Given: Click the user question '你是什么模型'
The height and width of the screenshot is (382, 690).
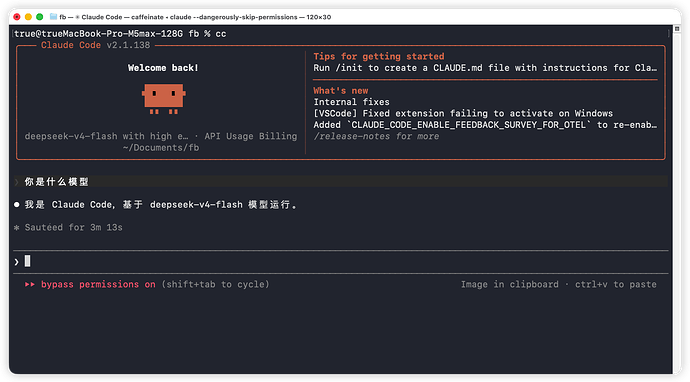Looking at the screenshot, I should (57, 182).
